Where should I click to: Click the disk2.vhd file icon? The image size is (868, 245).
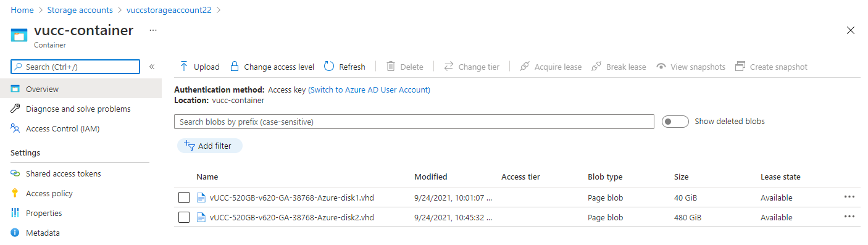click(x=201, y=217)
